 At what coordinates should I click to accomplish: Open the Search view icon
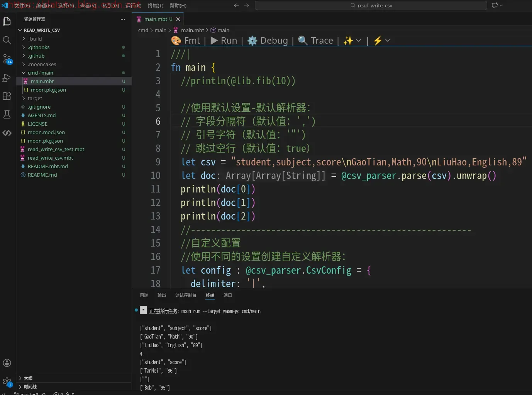tap(7, 40)
